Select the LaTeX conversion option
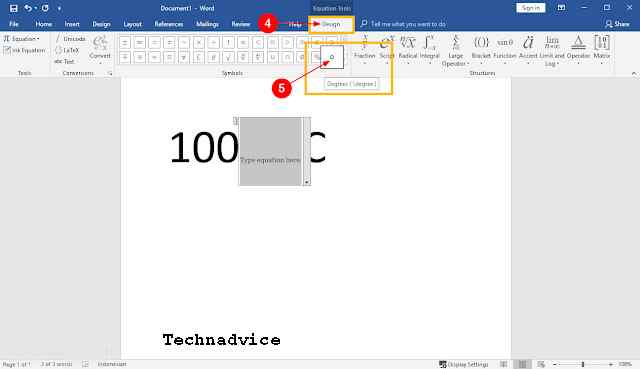Screen dimensions: 640x369 (67, 50)
